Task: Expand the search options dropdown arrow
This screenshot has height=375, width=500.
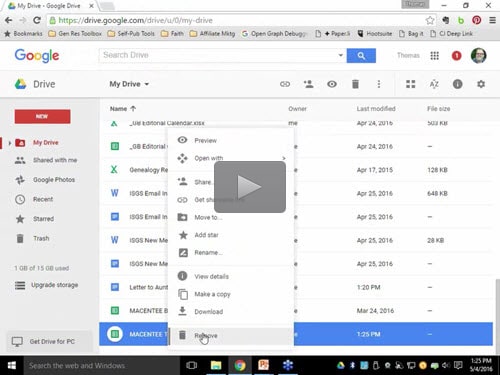Action: click(x=341, y=55)
